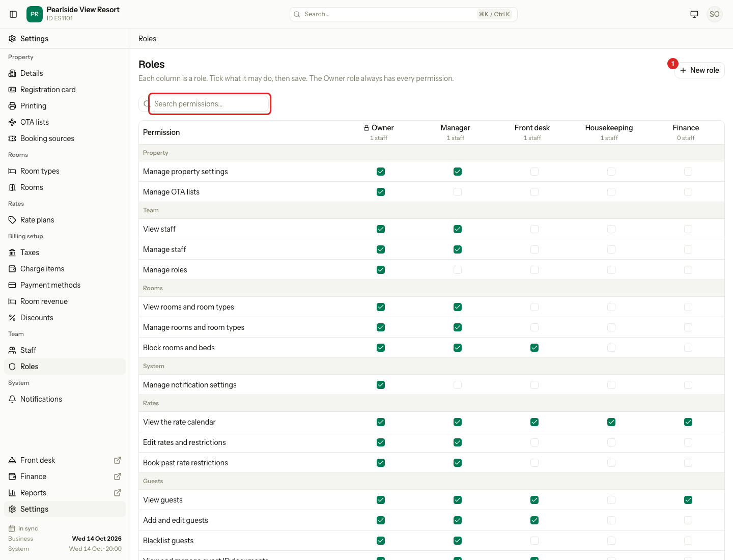Open the SO user avatar
The height and width of the screenshot is (560, 733).
(715, 14)
